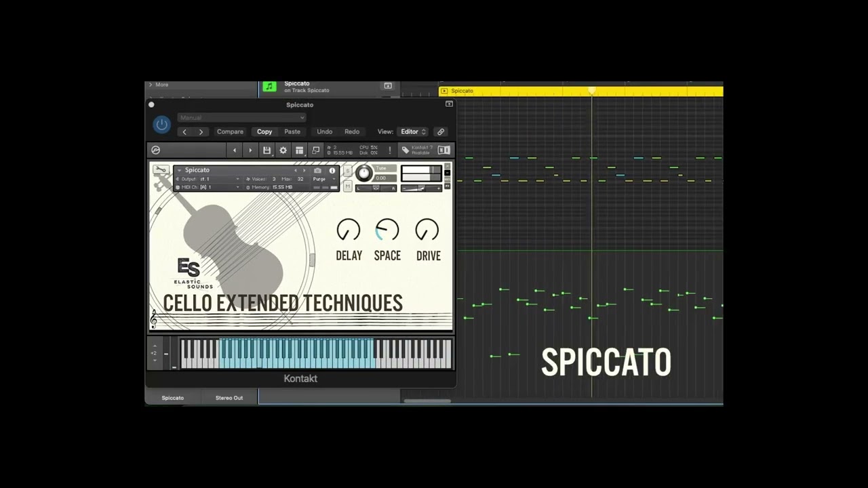Open the Manual preset dropdown
Viewport: 868px width, 488px height.
click(x=241, y=118)
